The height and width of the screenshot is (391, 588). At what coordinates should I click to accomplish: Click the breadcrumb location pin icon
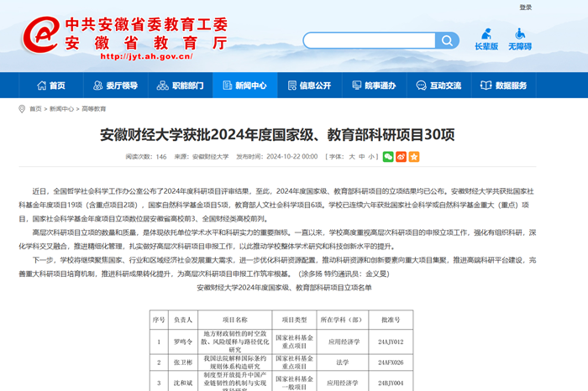(22, 109)
